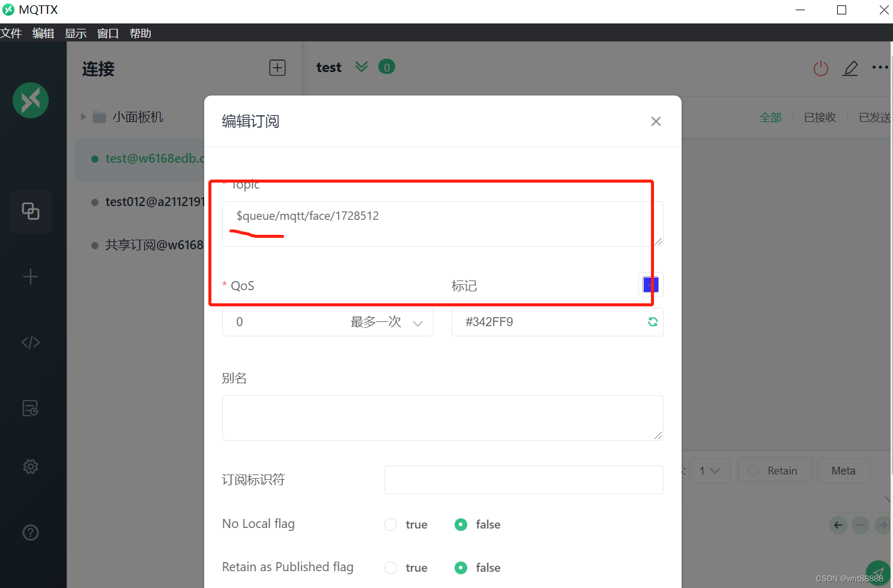Switch to the 全部 messages tab
893x588 pixels.
(x=770, y=118)
